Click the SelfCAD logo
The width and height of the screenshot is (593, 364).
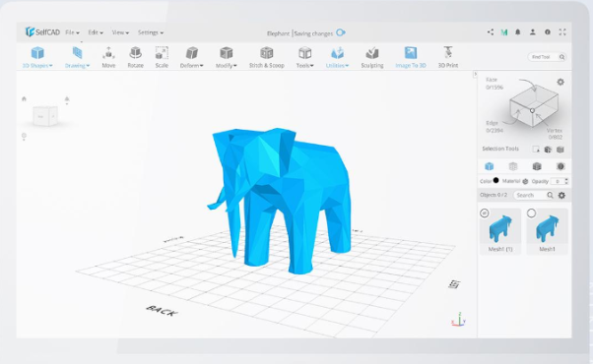coord(42,32)
